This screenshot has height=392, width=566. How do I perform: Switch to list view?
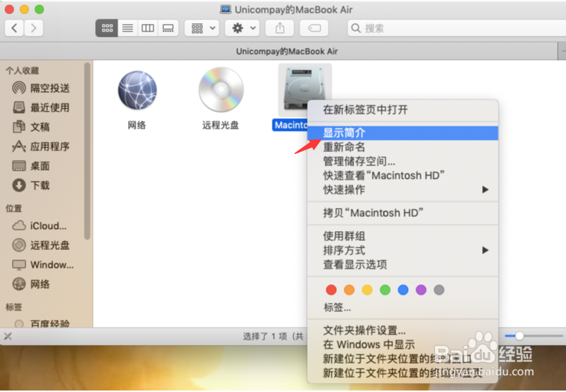(127, 28)
